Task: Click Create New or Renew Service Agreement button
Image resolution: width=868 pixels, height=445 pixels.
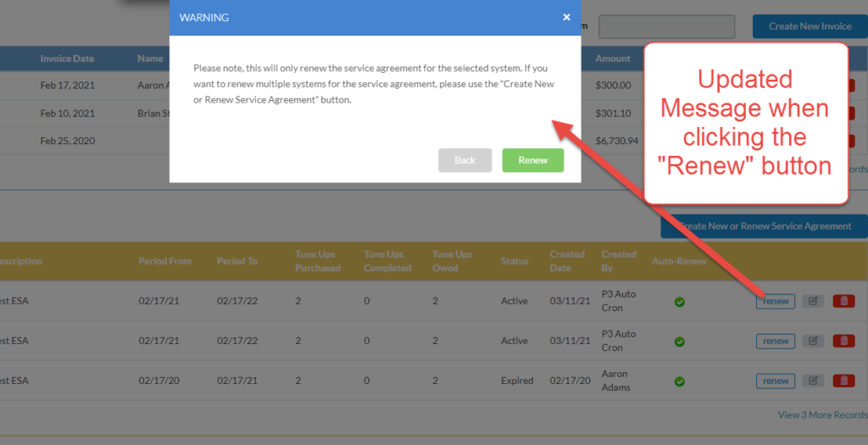Action: (x=764, y=225)
